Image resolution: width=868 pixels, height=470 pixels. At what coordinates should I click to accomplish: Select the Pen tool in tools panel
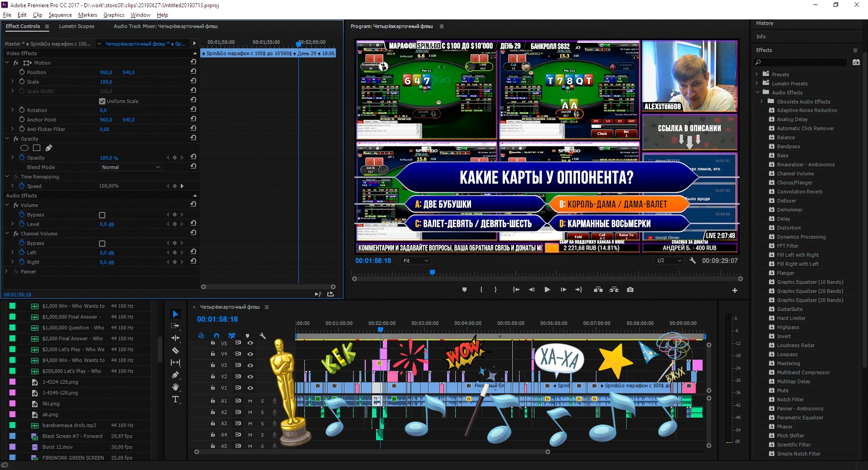[x=175, y=375]
